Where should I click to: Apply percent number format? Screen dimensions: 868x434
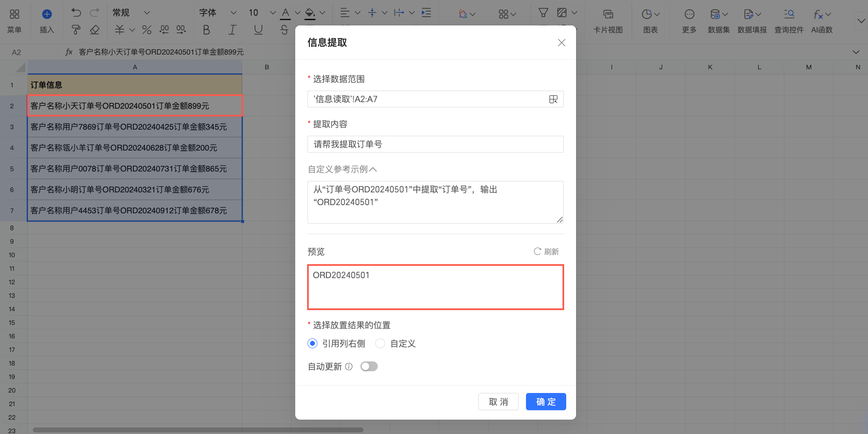[147, 30]
